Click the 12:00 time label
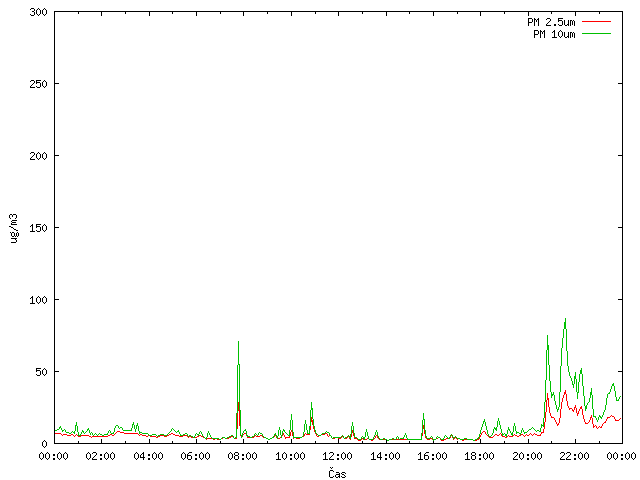Image resolution: width=640 pixels, height=480 pixels. [337, 456]
